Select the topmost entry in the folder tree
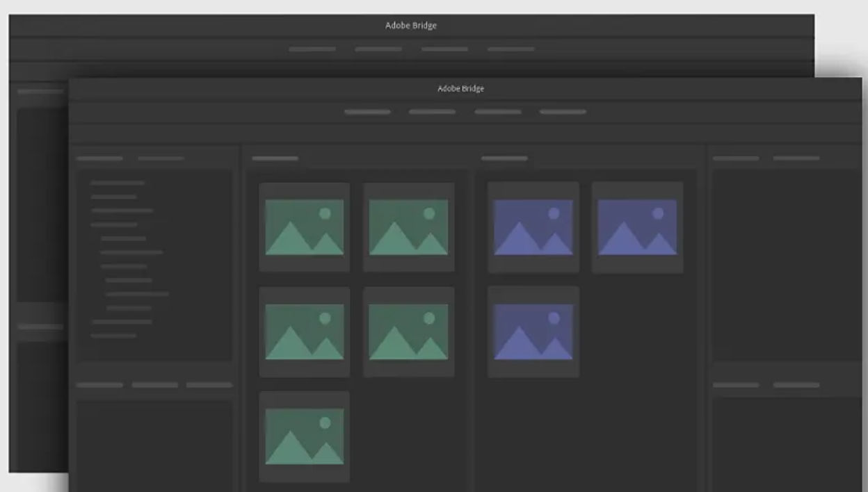The image size is (868, 492). [x=118, y=183]
